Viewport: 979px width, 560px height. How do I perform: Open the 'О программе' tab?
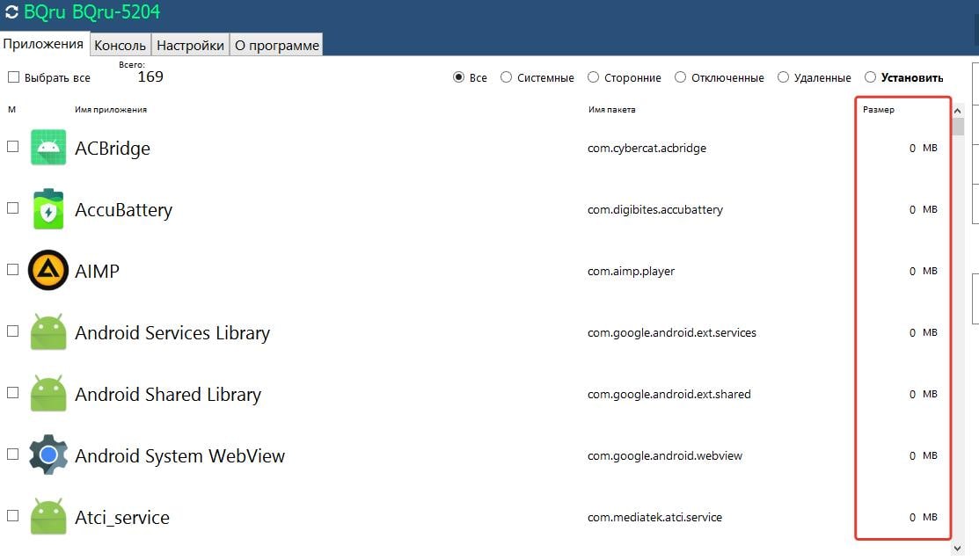click(x=276, y=45)
